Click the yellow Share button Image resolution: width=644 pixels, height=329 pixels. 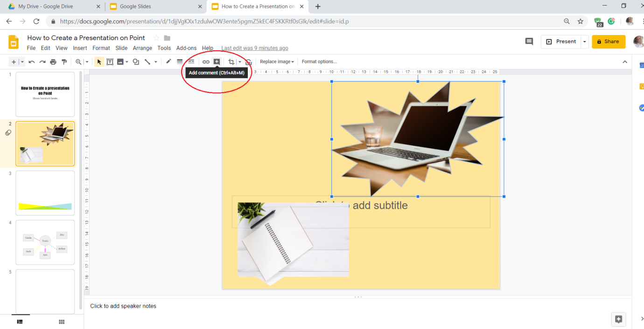point(609,41)
